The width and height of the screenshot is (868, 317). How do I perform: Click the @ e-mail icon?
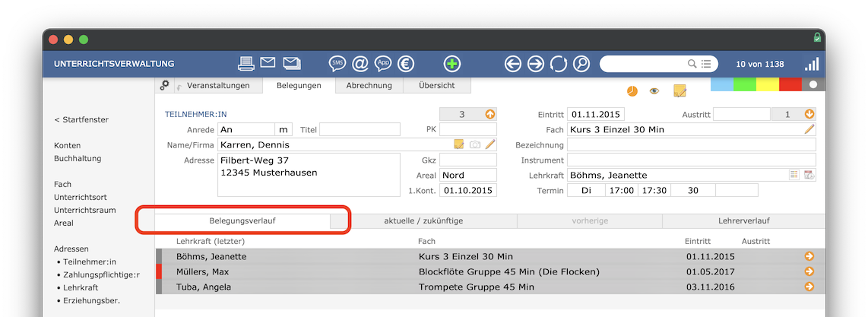pyautogui.click(x=360, y=64)
